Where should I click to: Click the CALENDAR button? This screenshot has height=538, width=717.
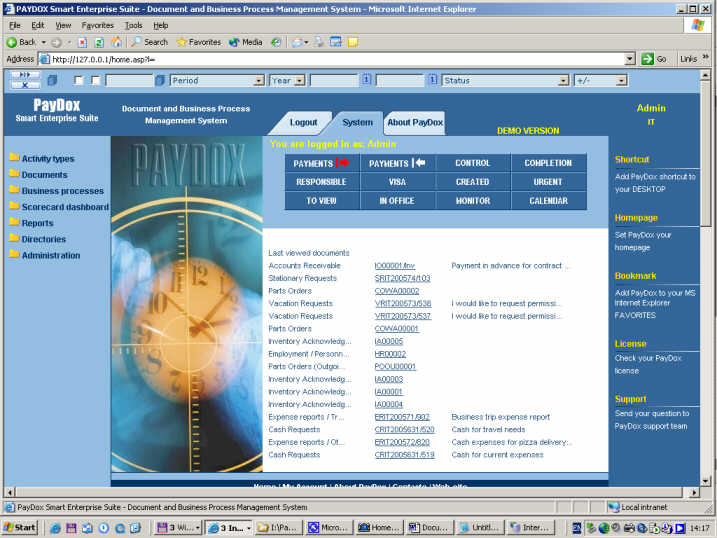click(548, 201)
